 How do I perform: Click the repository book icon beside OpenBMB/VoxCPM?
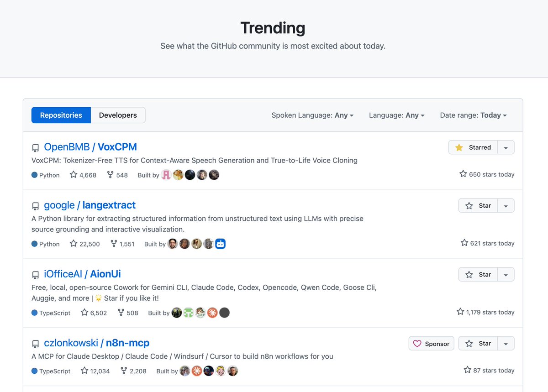click(x=36, y=147)
